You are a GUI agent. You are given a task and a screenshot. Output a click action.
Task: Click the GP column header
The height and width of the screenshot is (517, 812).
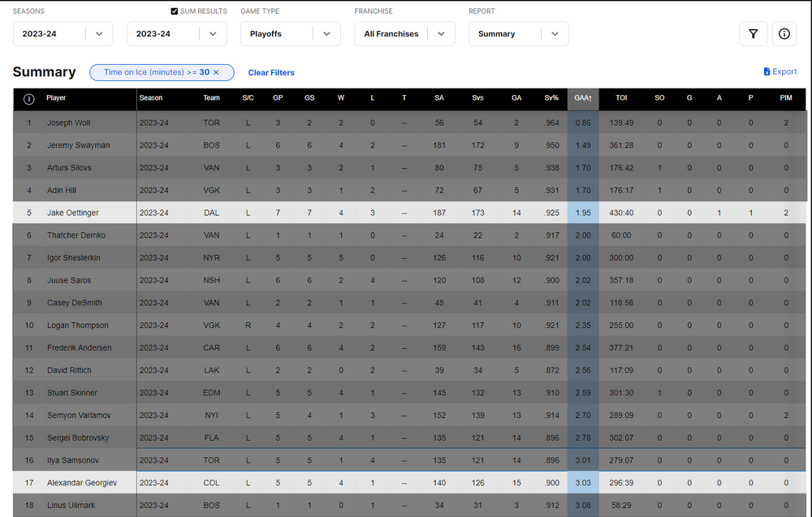278,98
